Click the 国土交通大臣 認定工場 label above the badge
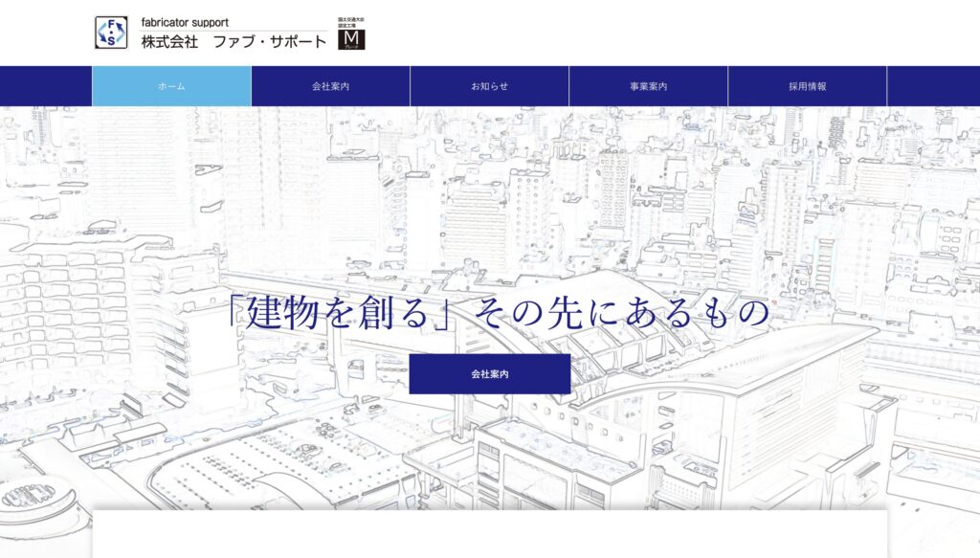The image size is (980, 558). 352,22
